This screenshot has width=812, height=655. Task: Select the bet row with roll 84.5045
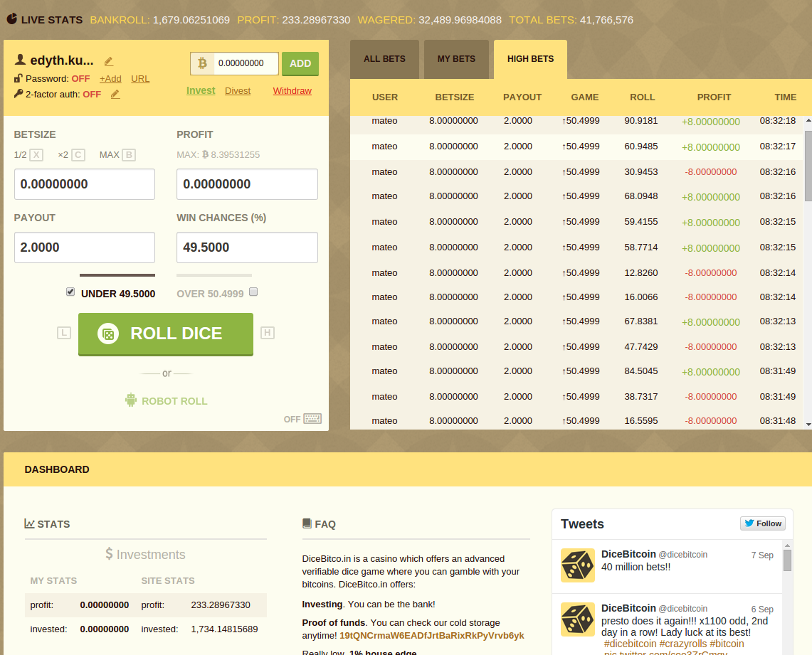point(577,371)
